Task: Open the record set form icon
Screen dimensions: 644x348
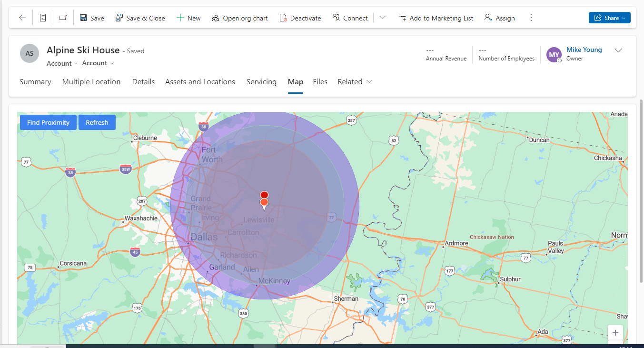Action: coord(43,18)
